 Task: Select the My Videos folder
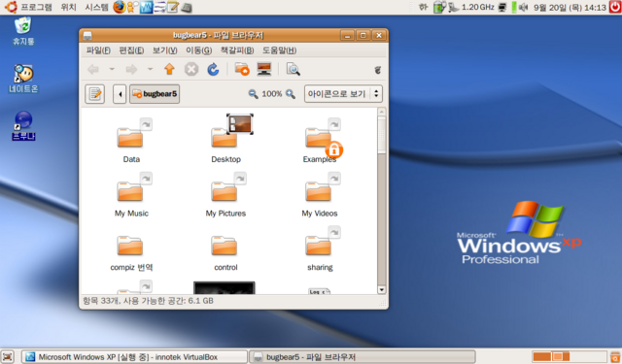pyautogui.click(x=320, y=194)
